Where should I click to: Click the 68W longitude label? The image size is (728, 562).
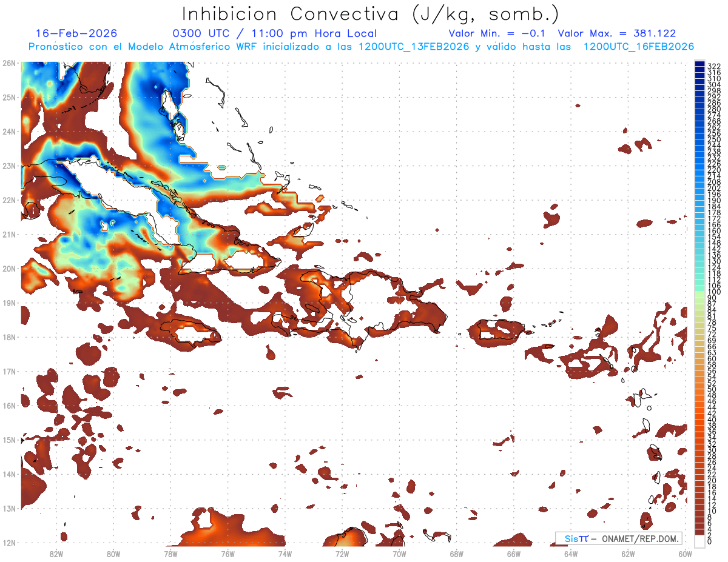click(456, 554)
